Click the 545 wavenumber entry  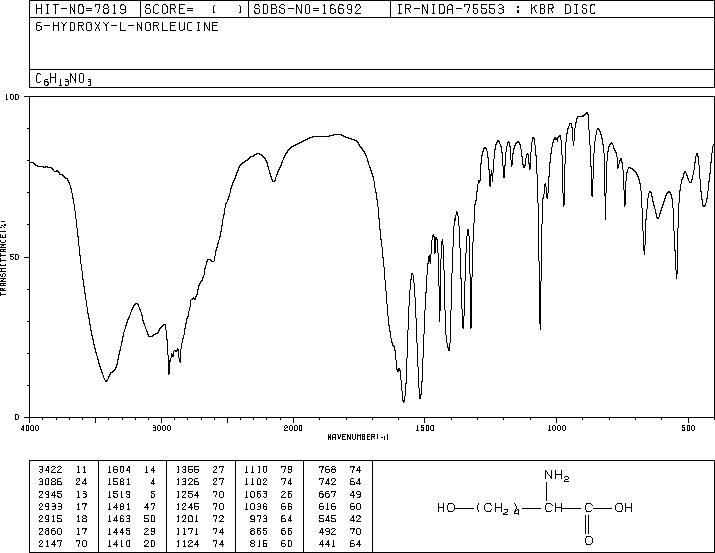[x=327, y=519]
